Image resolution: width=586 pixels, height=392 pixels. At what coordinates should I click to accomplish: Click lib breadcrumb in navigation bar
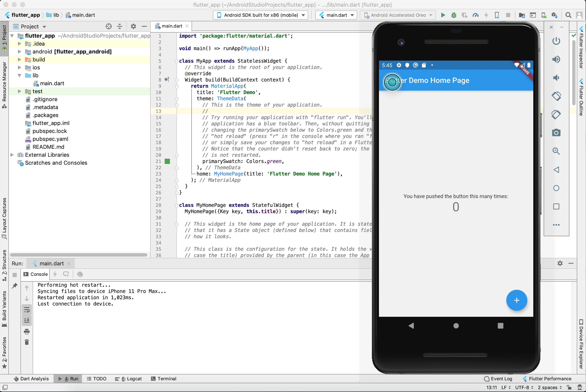tap(53, 15)
